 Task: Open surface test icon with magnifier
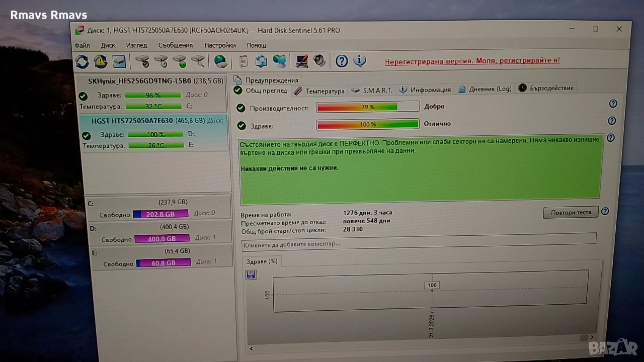point(198,61)
